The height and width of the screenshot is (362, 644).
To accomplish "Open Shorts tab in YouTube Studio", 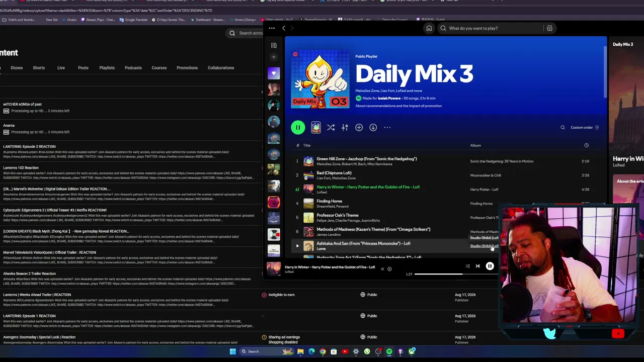I will click(x=39, y=68).
